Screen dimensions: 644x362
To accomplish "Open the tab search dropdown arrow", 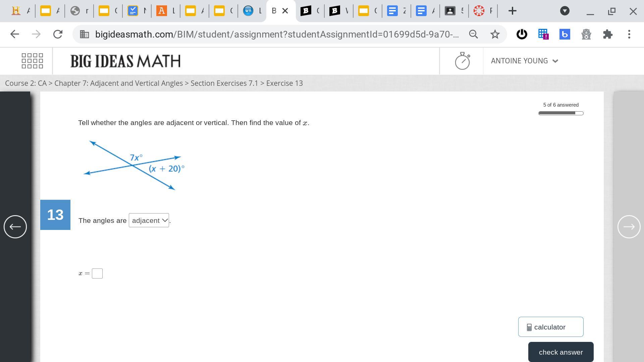I will point(565,11).
